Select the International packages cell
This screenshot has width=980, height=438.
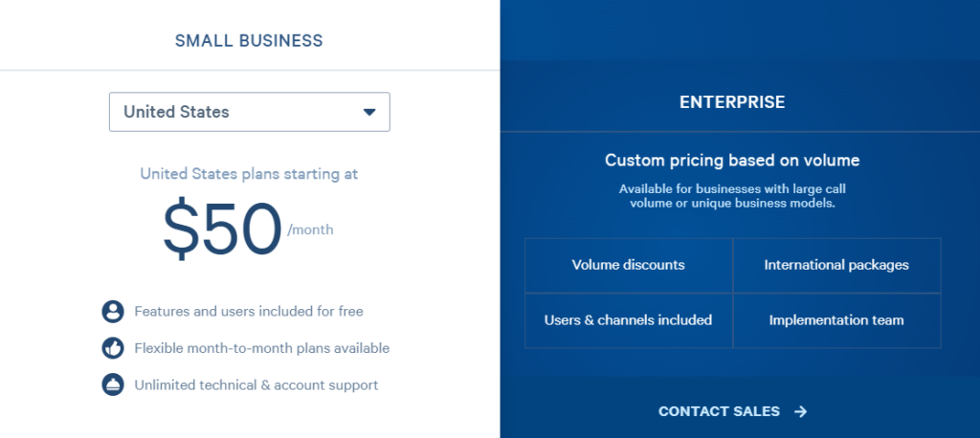coord(836,265)
